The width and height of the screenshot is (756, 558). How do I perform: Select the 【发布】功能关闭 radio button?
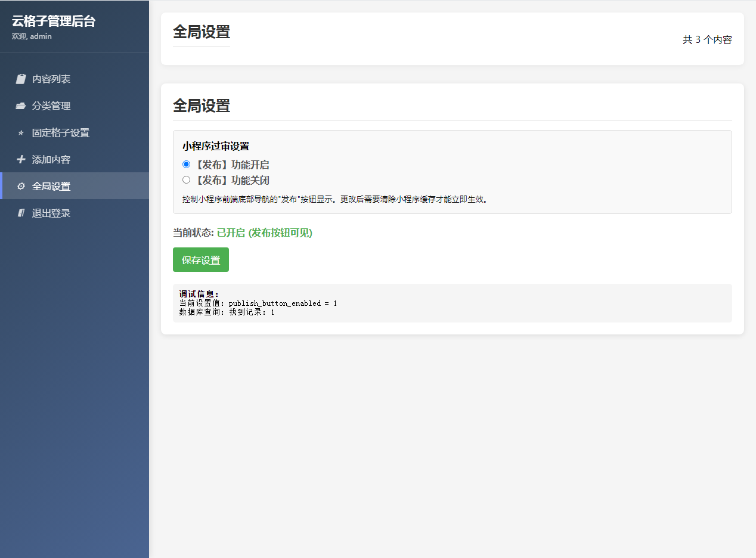186,179
